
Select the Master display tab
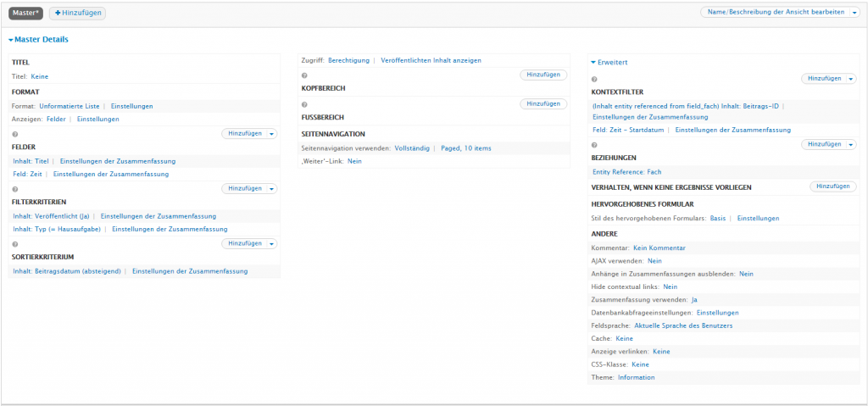[x=26, y=13]
